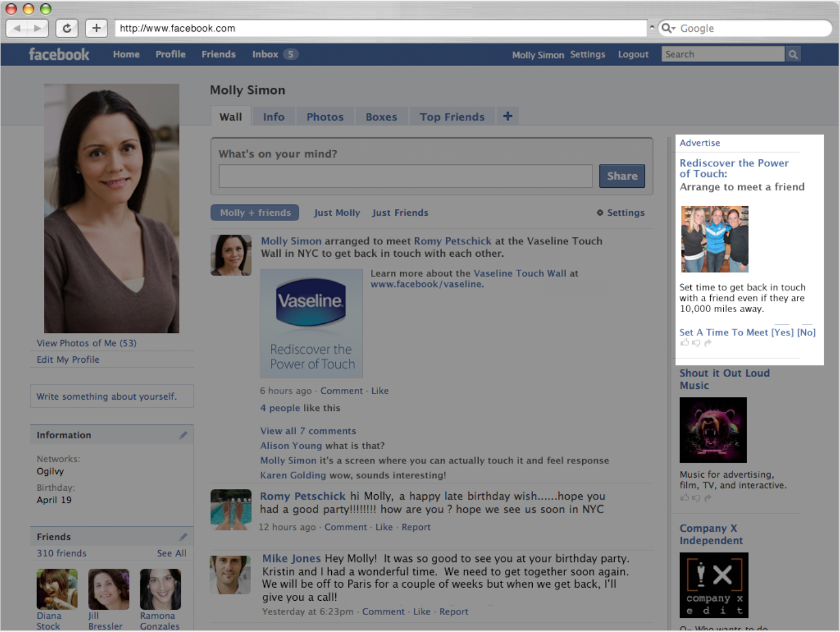
Task: Thumbs up the Vaseline ad
Action: click(x=685, y=343)
